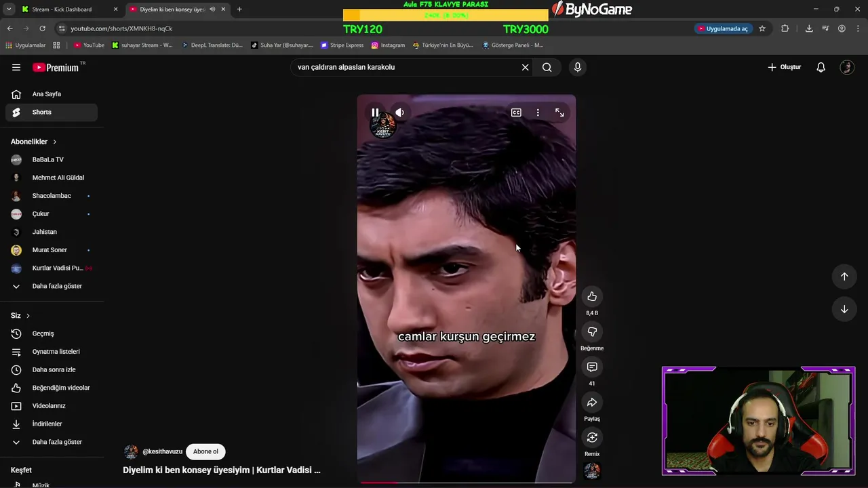Screen dimensions: 868x488
Task: Open Daha sonra izle list
Action: [x=52, y=369]
